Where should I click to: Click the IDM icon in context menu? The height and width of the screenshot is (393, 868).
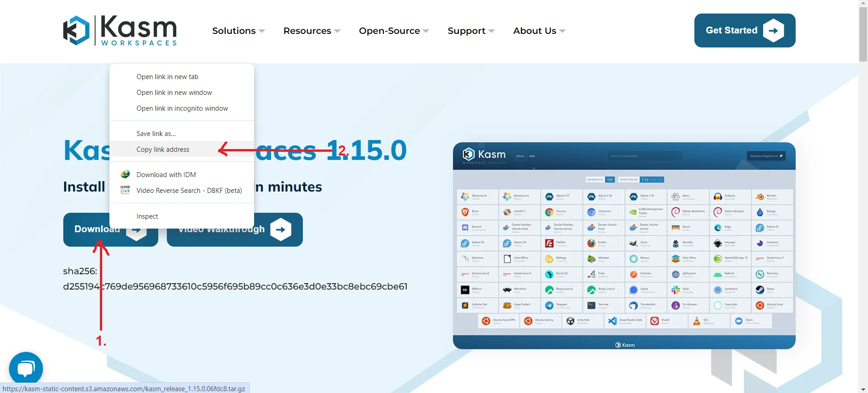125,174
